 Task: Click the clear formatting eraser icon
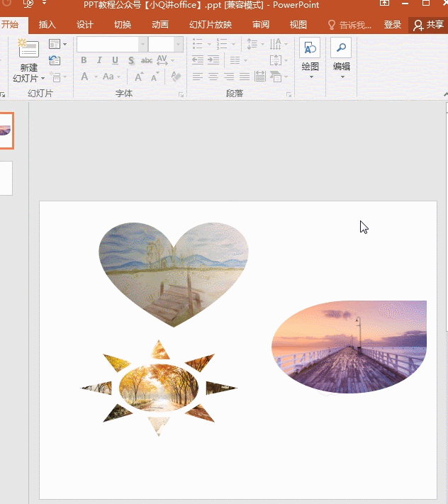point(176,77)
